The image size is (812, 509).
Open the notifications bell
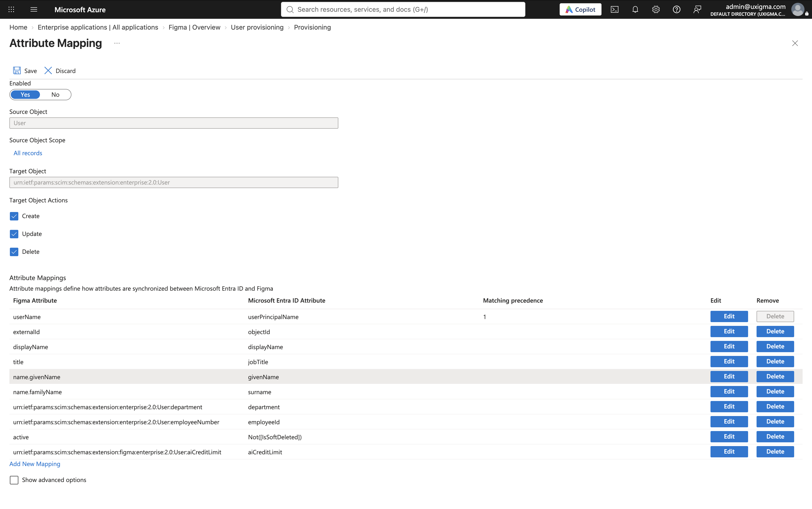tap(635, 9)
